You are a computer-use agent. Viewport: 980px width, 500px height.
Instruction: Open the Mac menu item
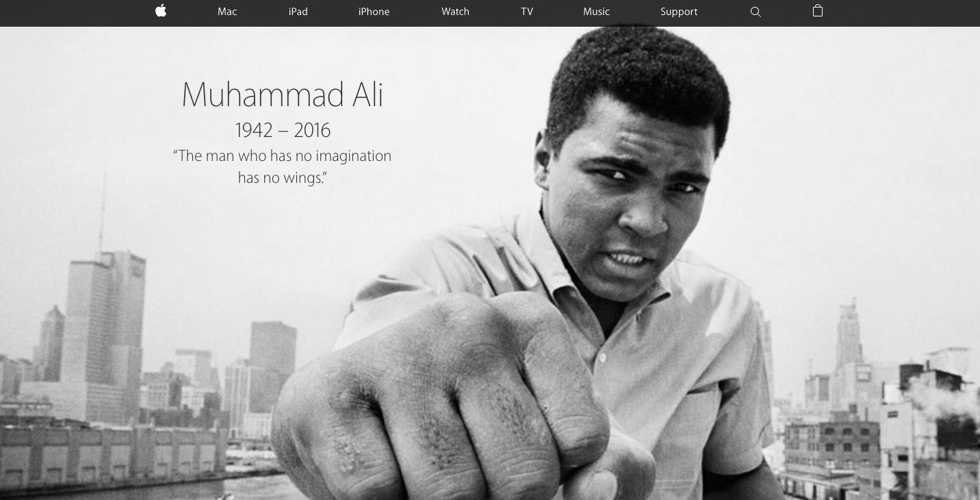227,12
